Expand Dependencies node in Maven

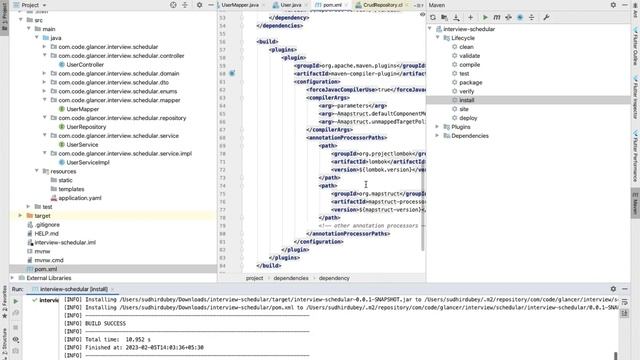(438, 136)
